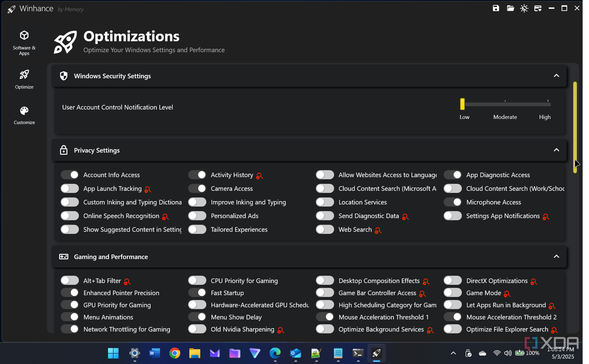
Task: Set the UAC slider to High
Action: (548, 104)
